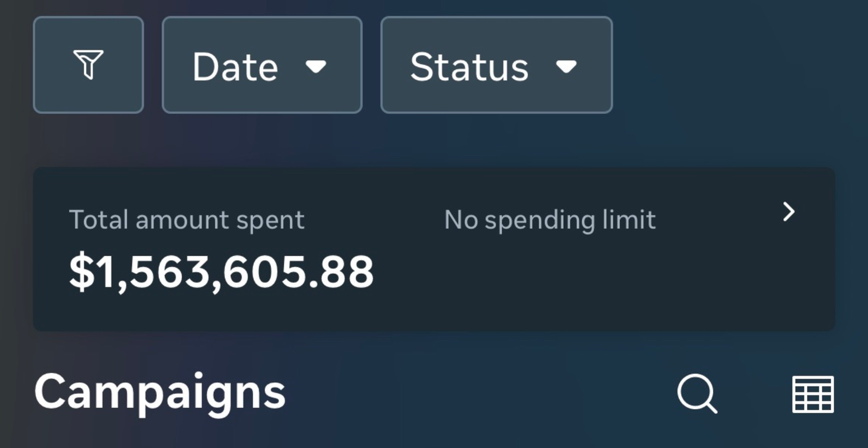Open the Status filter dropdown
This screenshot has height=448, width=868.
496,65
